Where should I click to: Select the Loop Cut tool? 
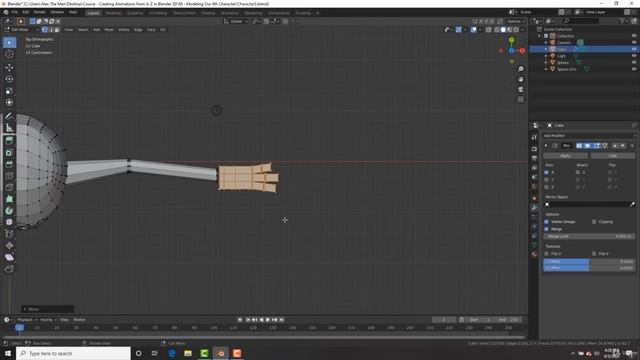coord(9,176)
